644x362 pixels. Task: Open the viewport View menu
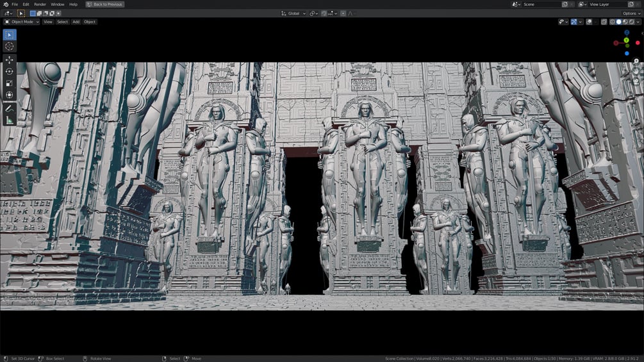click(48, 22)
